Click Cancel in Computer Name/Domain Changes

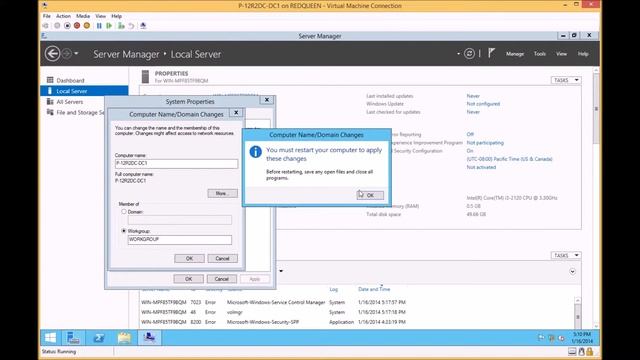pyautogui.click(x=222, y=258)
